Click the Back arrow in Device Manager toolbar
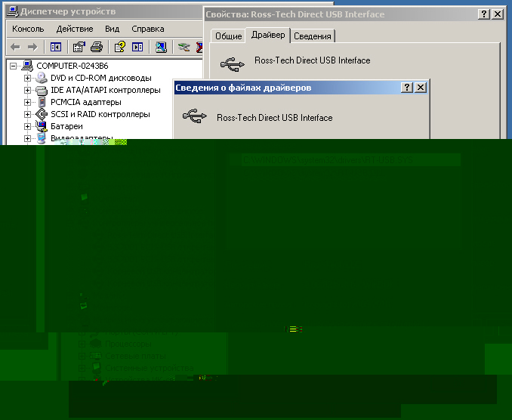 15,48
